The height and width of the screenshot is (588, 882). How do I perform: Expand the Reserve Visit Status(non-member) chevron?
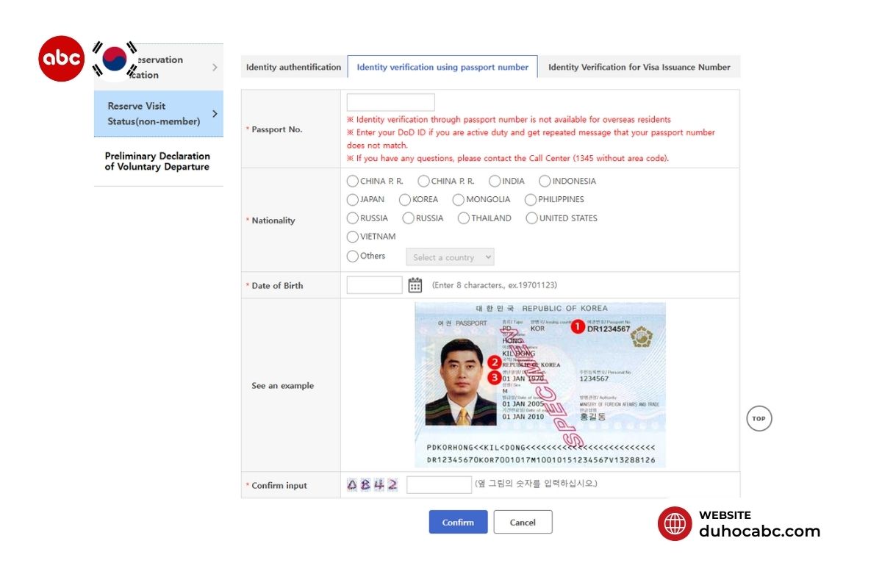coord(215,114)
